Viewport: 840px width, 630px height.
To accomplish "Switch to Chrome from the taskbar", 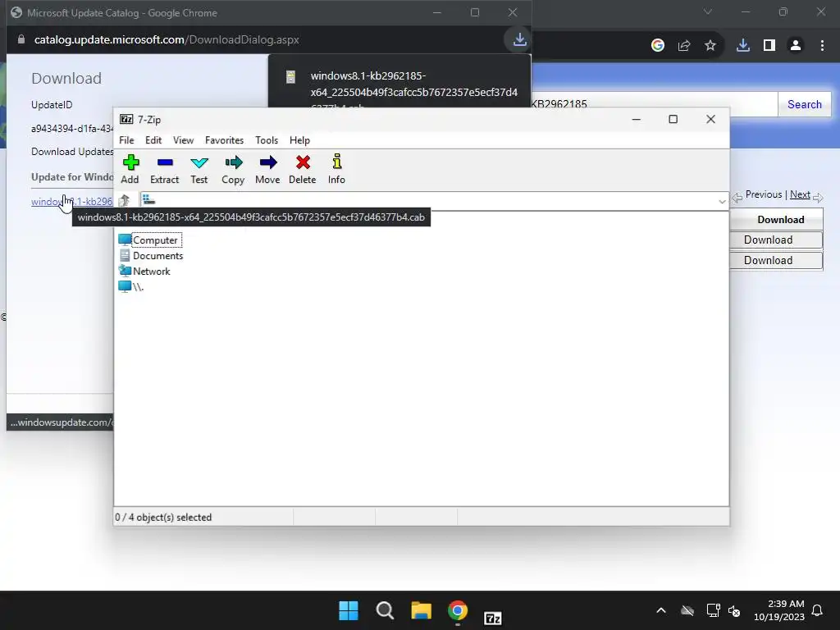I will 458,610.
